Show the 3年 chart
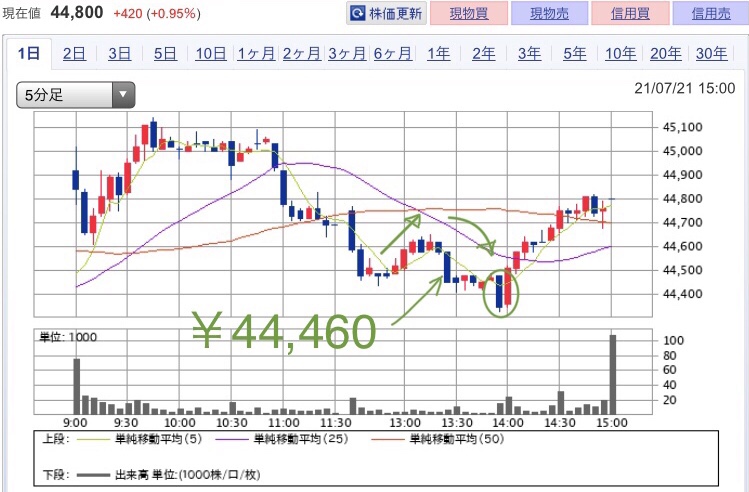The width and height of the screenshot is (749, 492). tap(529, 53)
